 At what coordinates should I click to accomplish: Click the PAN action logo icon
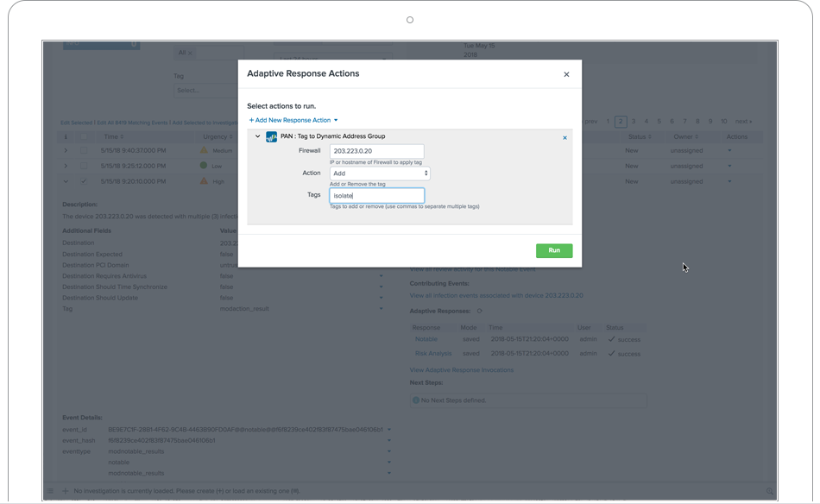pos(271,136)
